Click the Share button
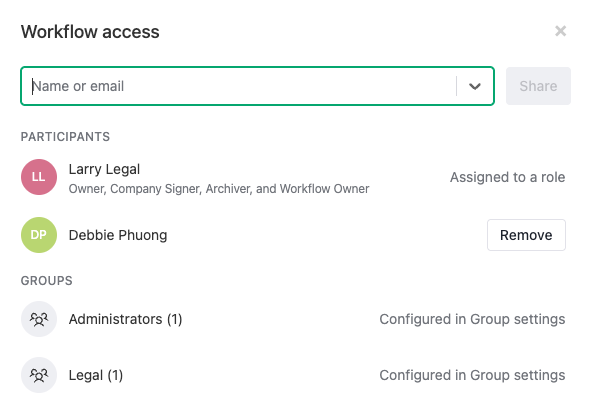 pyautogui.click(x=538, y=86)
